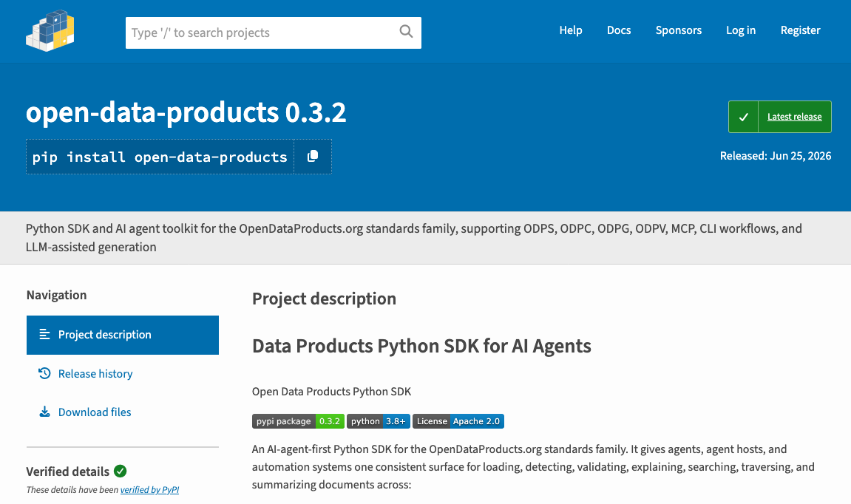
Task: Click the License Apache 2.0 badge
Action: pyautogui.click(x=458, y=421)
